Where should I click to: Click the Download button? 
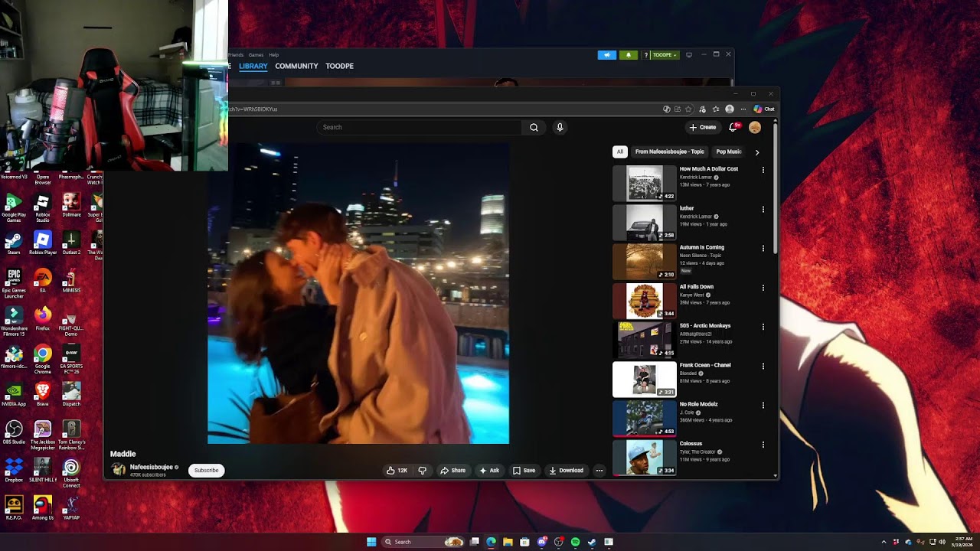click(x=567, y=471)
